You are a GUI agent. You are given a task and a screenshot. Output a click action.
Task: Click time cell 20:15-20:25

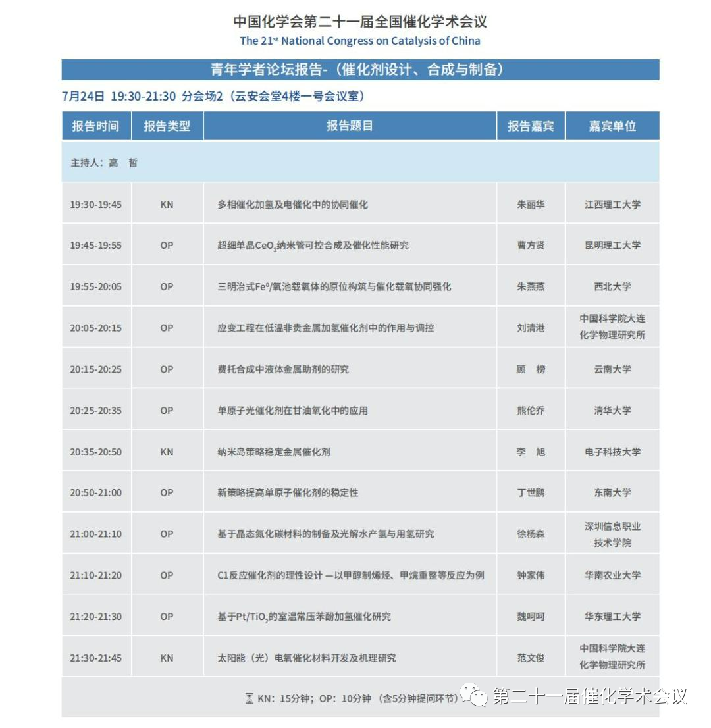[x=95, y=369]
